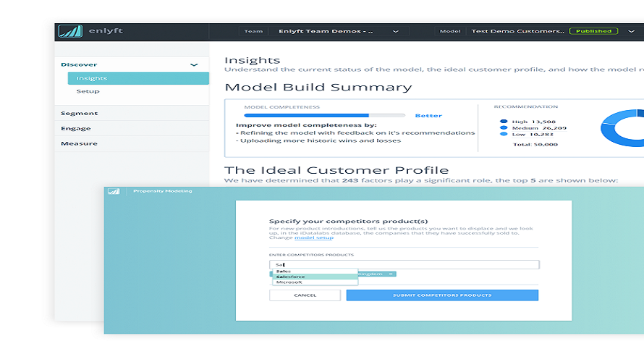The image size is (644, 362).
Task: Collapse the Discover section chevron
Action: coord(194,65)
